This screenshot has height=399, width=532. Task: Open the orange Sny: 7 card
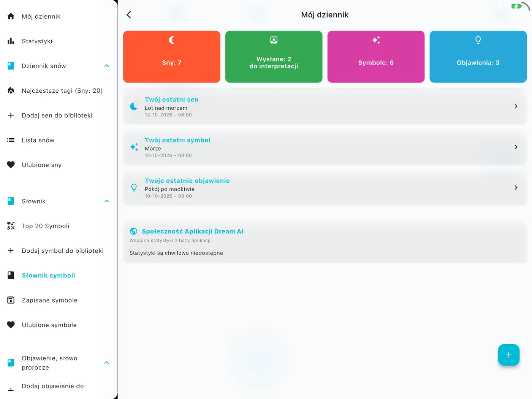[172, 57]
